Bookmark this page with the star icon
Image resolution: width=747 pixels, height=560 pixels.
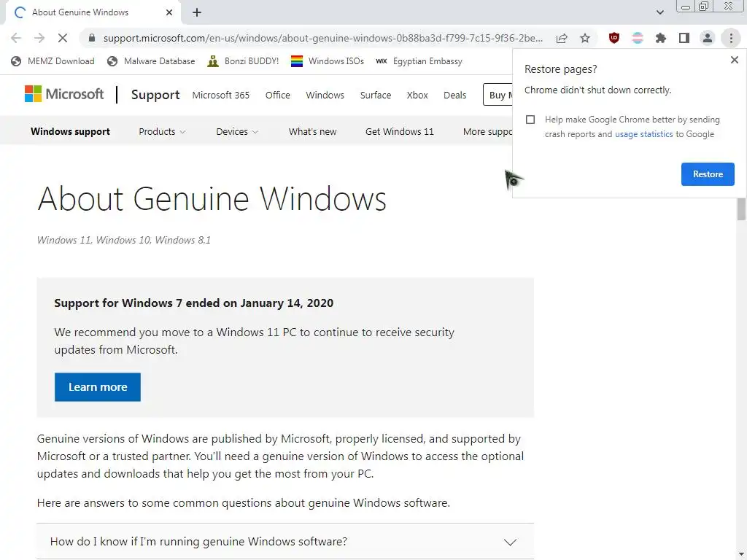(x=585, y=38)
